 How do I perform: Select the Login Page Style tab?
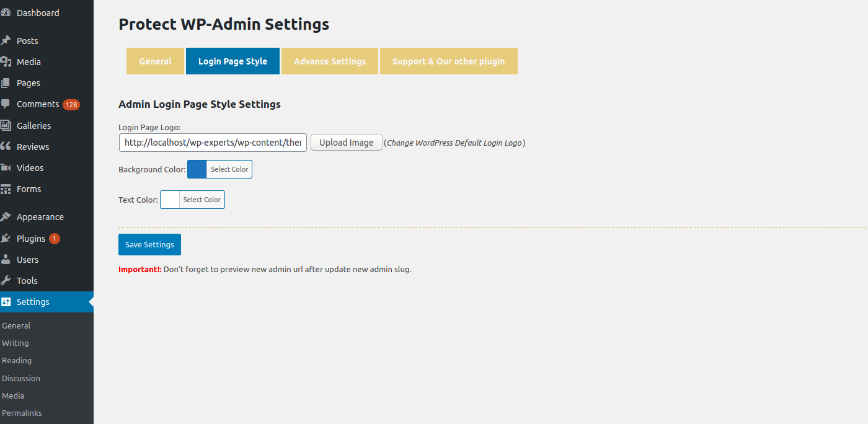[232, 61]
